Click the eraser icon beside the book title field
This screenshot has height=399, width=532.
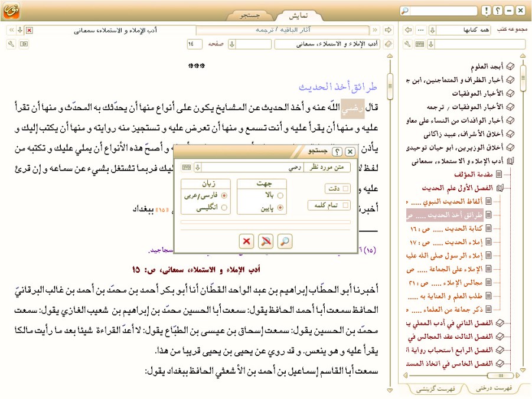pos(388,44)
